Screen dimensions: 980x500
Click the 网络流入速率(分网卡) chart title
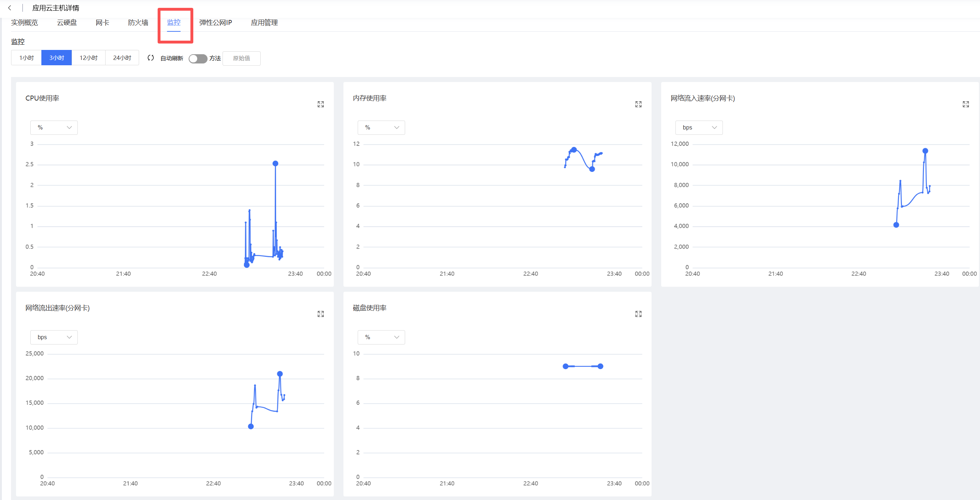(703, 98)
